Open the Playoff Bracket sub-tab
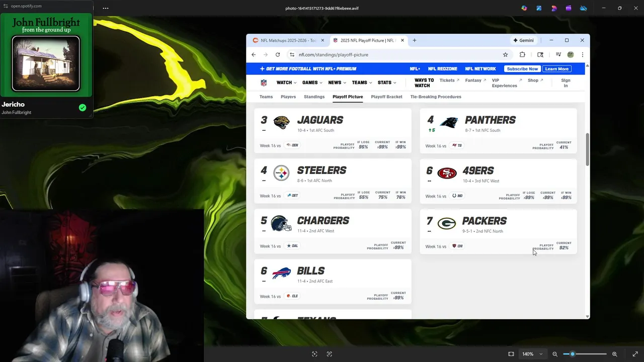This screenshot has width=644, height=362. point(386,97)
